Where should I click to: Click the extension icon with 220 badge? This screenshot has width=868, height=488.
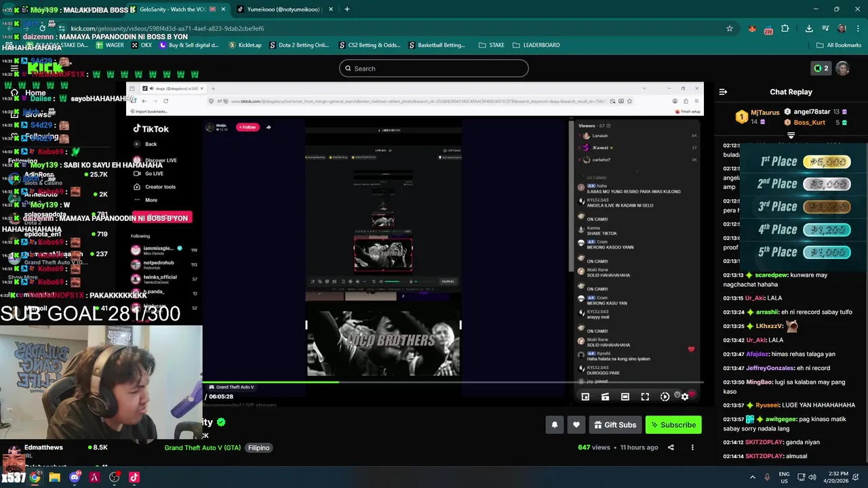pyautogui.click(x=768, y=28)
